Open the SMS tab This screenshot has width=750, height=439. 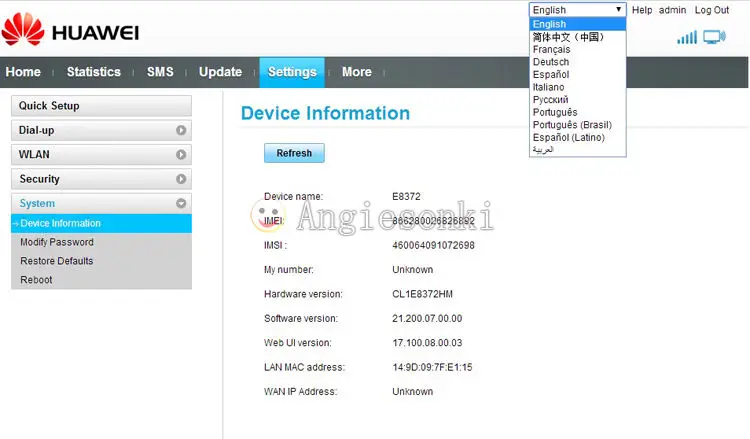(160, 72)
